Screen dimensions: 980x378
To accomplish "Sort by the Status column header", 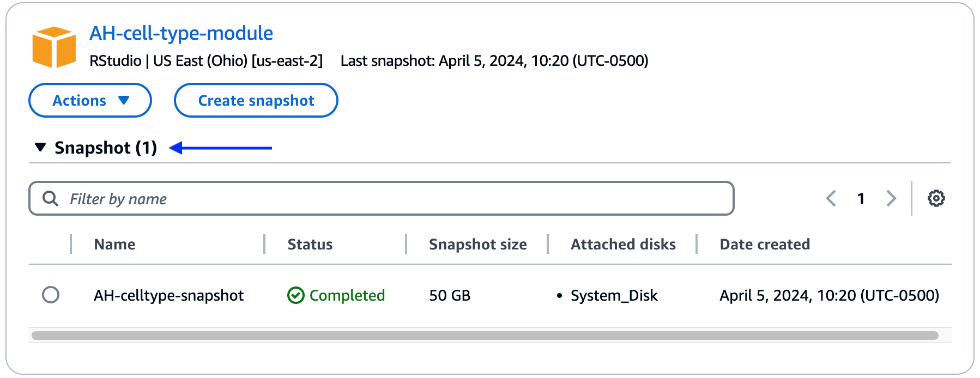I will pos(310,244).
